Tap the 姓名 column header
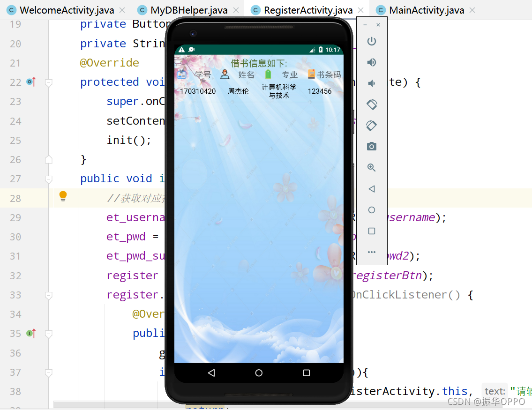The image size is (532, 410). pos(247,75)
